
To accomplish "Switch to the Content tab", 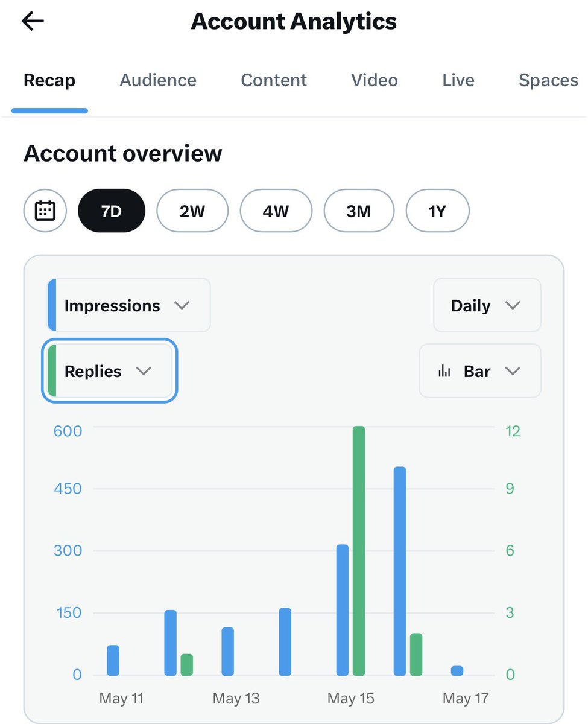I will click(x=274, y=80).
